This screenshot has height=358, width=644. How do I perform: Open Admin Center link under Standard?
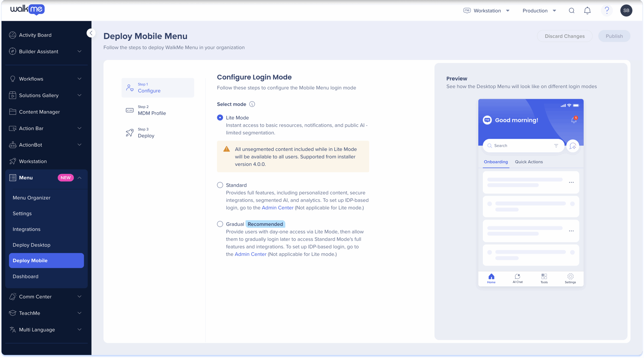pyautogui.click(x=277, y=208)
